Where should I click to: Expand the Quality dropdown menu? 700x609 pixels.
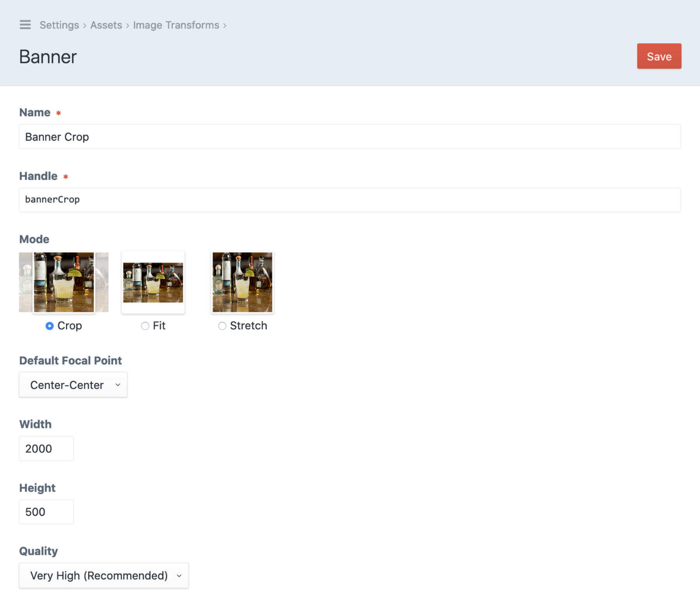(x=103, y=576)
